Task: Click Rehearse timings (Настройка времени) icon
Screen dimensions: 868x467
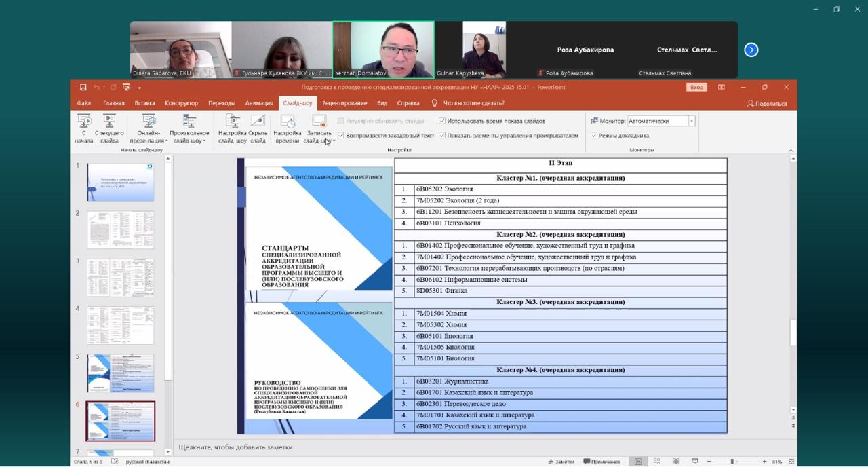Action: pos(288,128)
